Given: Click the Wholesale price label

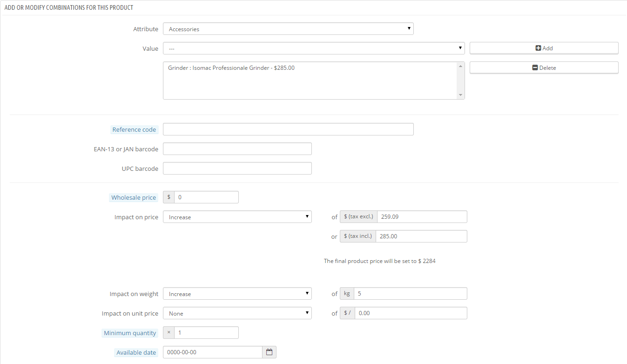Looking at the screenshot, I should (134, 198).
